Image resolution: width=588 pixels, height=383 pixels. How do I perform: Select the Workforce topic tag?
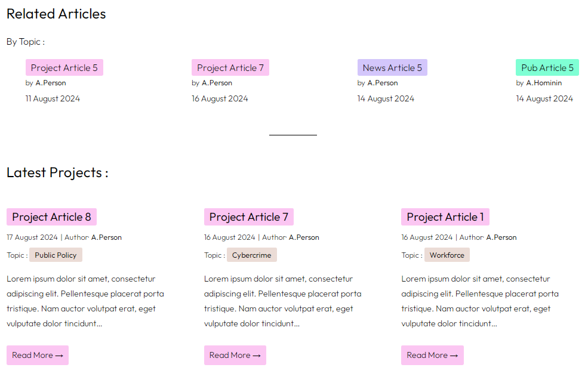pyautogui.click(x=447, y=255)
